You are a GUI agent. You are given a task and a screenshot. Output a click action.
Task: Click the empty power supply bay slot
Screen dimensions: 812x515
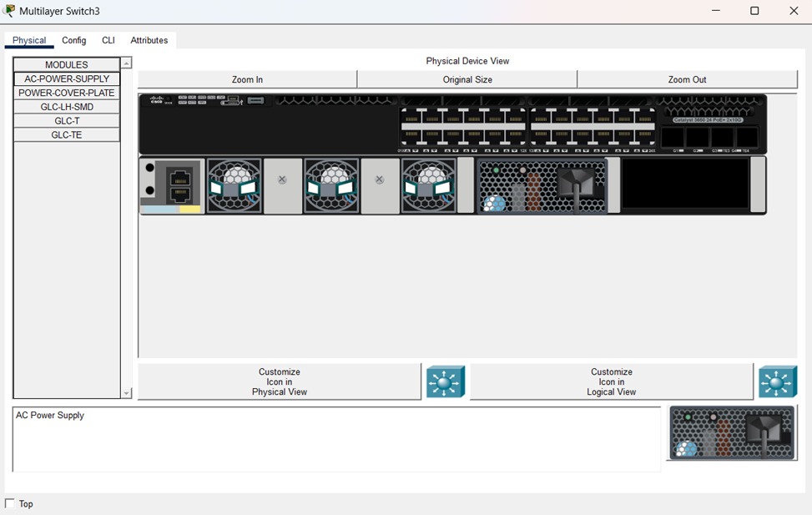pos(684,184)
